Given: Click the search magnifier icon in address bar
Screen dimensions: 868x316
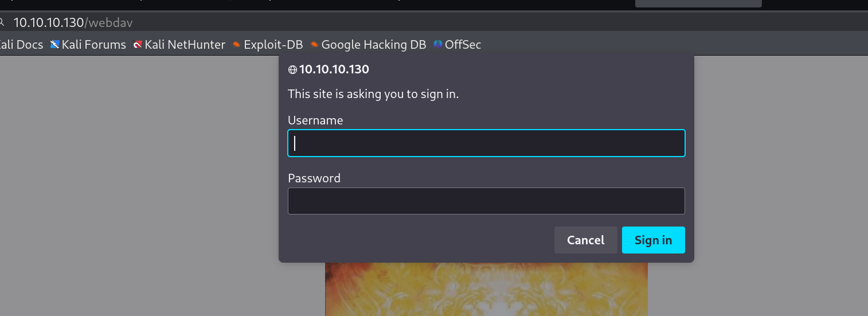Looking at the screenshot, I should [2, 23].
